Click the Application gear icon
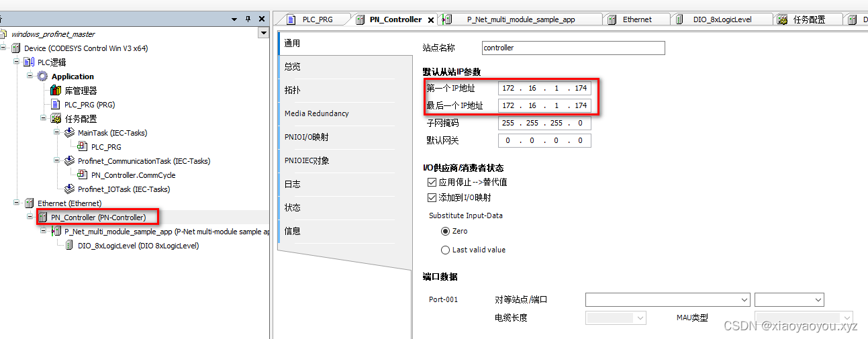This screenshot has width=868, height=339. coord(43,77)
